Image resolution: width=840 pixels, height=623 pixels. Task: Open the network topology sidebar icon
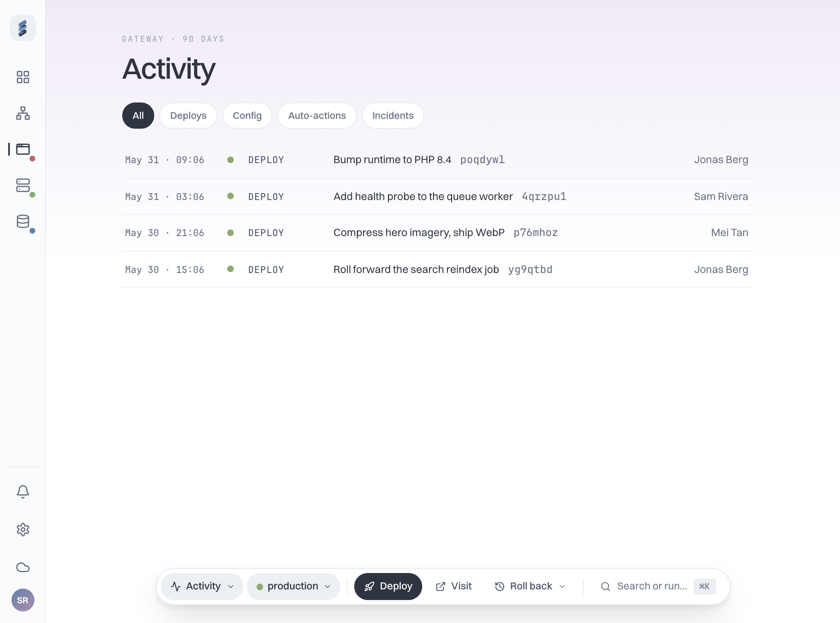click(23, 113)
